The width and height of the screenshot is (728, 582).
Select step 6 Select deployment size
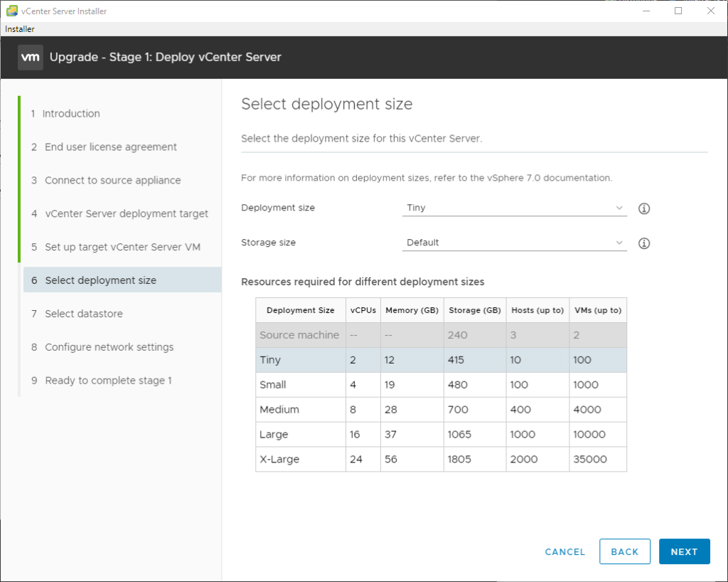(x=122, y=280)
